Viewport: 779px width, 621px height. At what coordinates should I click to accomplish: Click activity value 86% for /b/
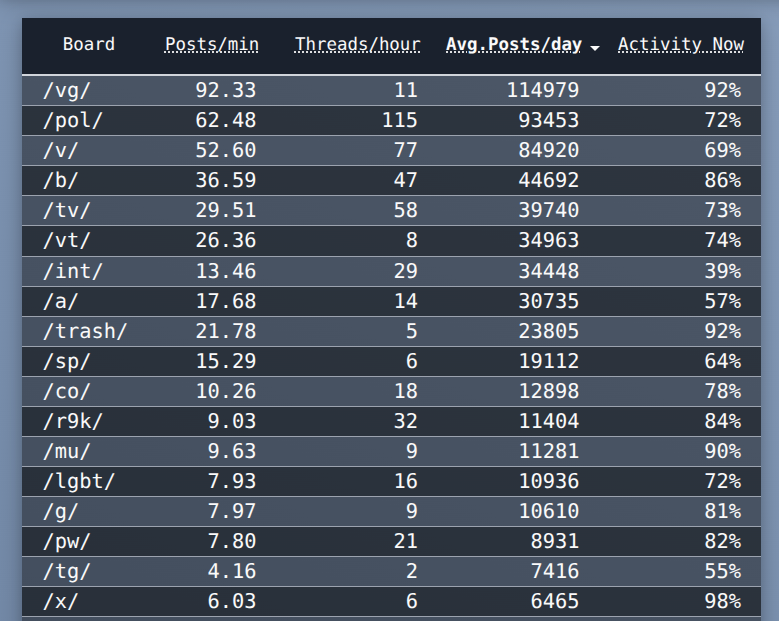tap(723, 180)
